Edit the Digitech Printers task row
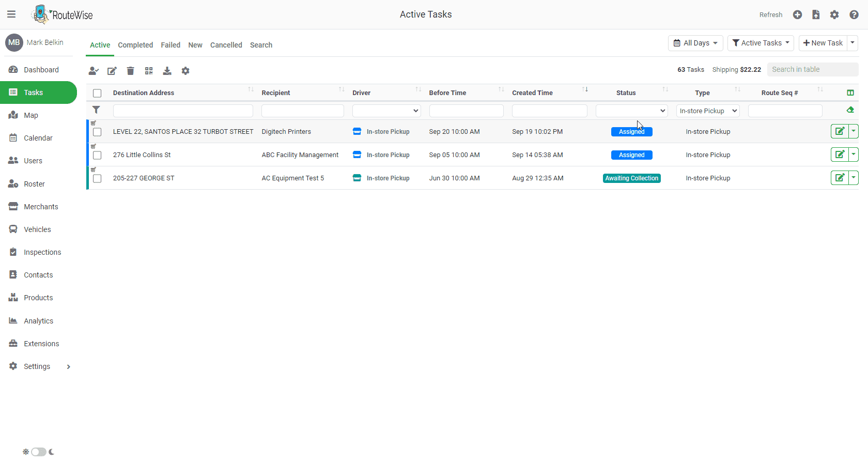This screenshot has width=868, height=462. tap(840, 131)
